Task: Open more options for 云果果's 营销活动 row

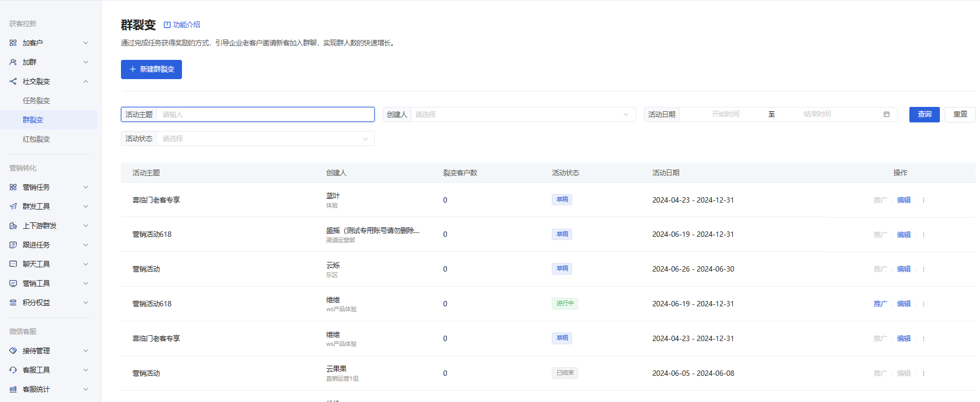Action: point(923,373)
